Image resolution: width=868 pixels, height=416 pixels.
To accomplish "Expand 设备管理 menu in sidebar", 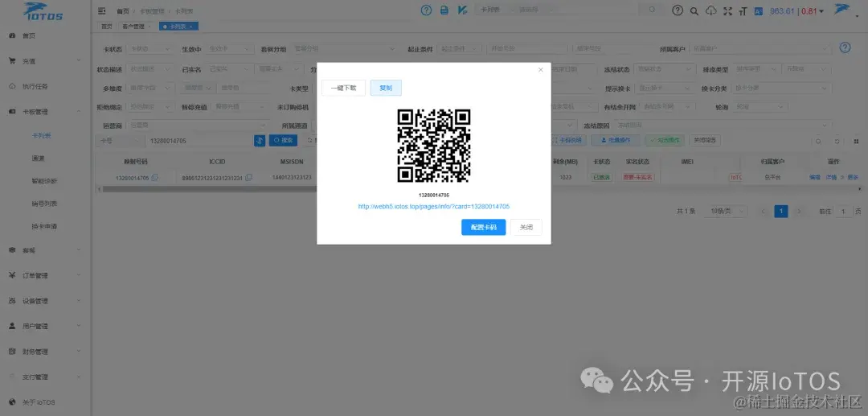I will (45, 301).
